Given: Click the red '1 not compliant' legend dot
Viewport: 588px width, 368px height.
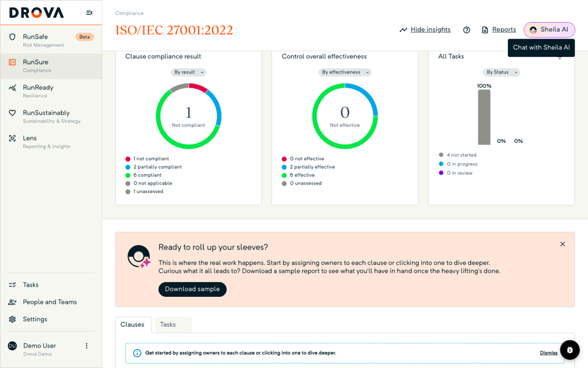Looking at the screenshot, I should 128,159.
